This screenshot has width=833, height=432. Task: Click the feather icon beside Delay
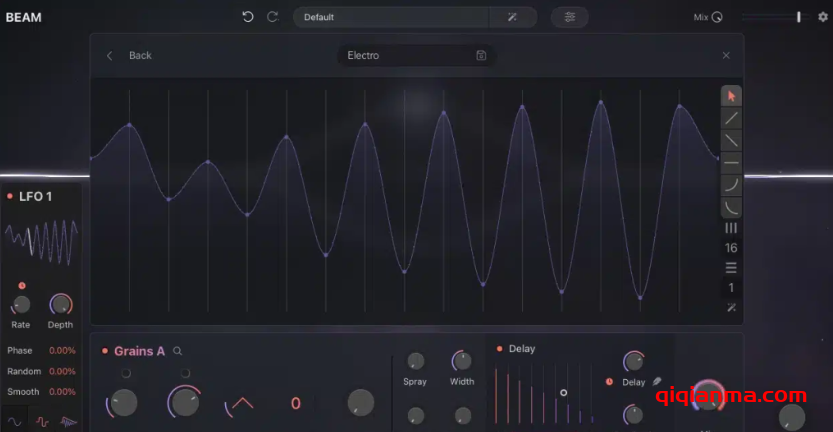coord(657,381)
